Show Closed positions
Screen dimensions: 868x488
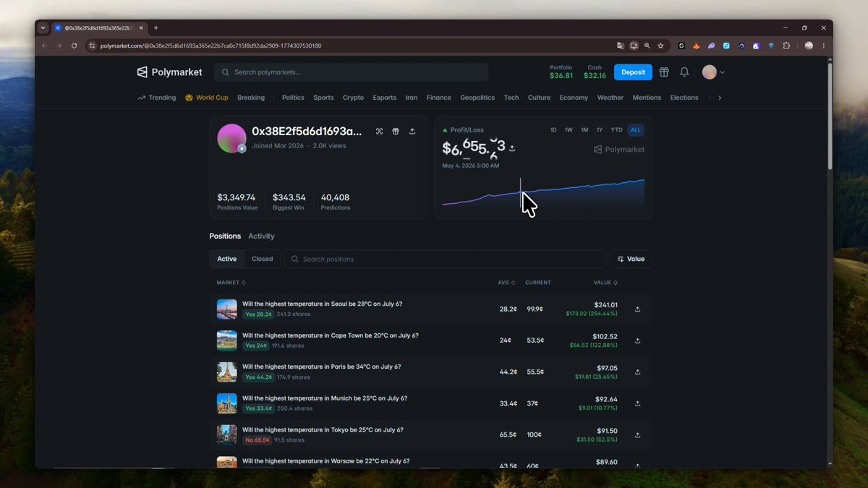(x=262, y=259)
